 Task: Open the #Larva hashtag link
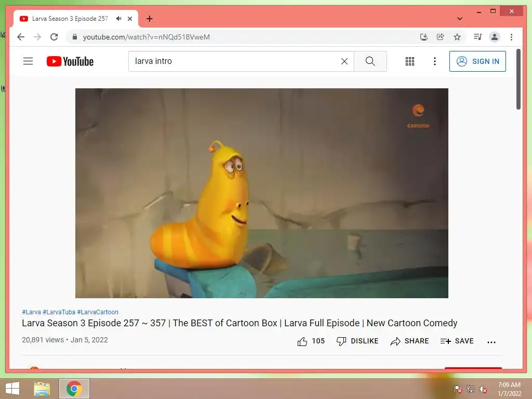(x=31, y=312)
